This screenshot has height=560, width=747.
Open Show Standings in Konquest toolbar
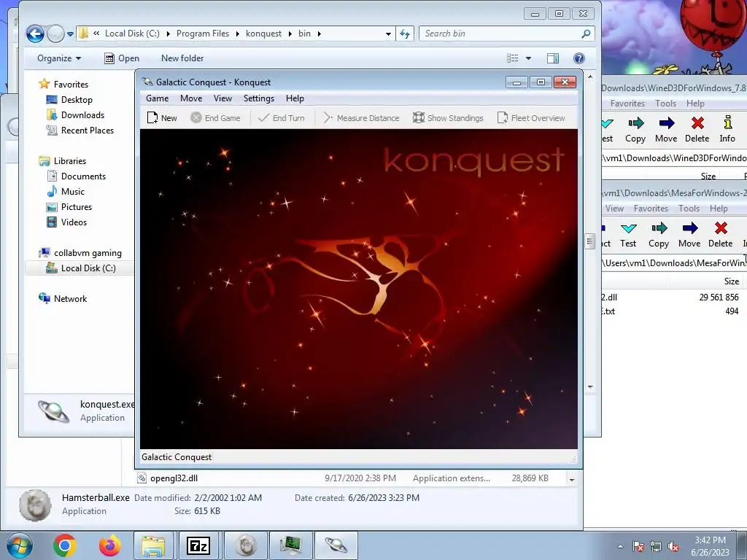pyautogui.click(x=448, y=117)
